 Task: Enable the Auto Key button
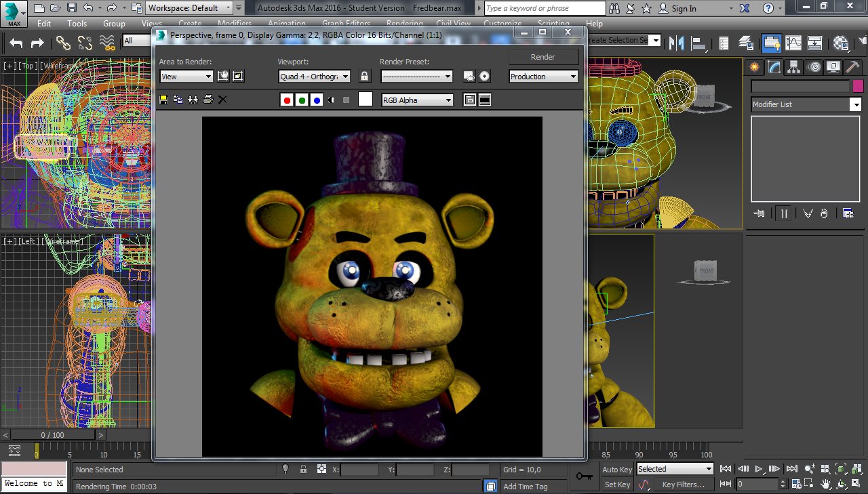(617, 469)
